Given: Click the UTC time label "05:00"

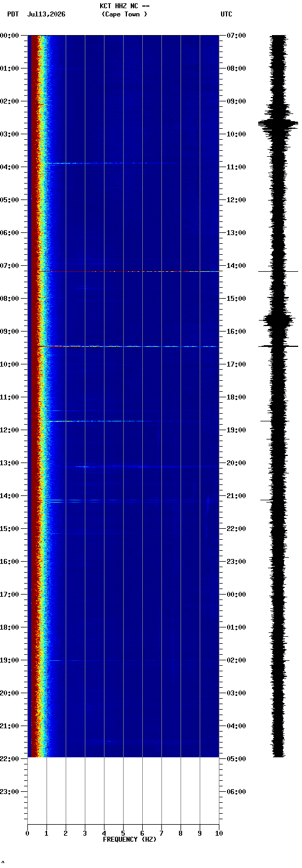Looking at the screenshot, I should tap(236, 759).
